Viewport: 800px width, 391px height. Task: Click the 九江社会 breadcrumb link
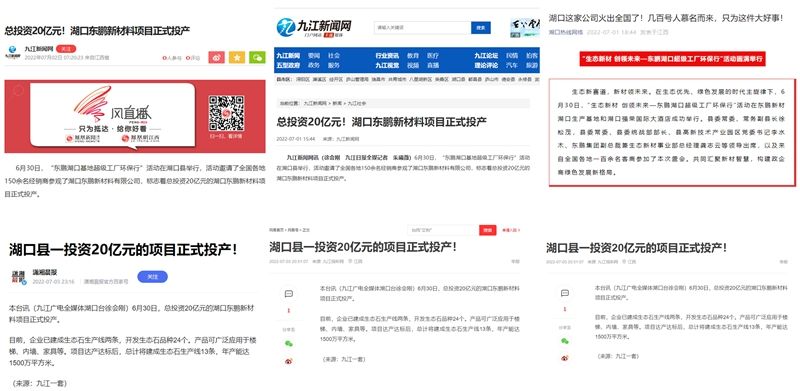tap(357, 103)
